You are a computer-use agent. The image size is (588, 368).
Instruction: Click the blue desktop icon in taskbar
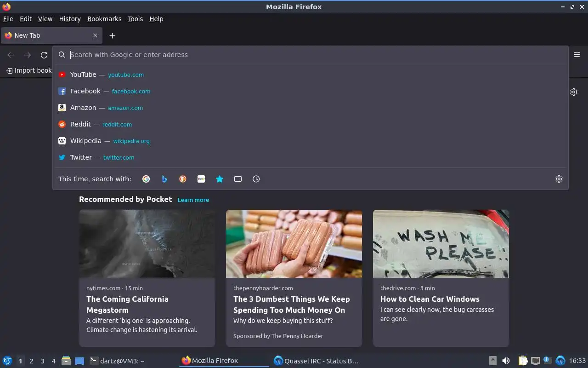(x=79, y=361)
